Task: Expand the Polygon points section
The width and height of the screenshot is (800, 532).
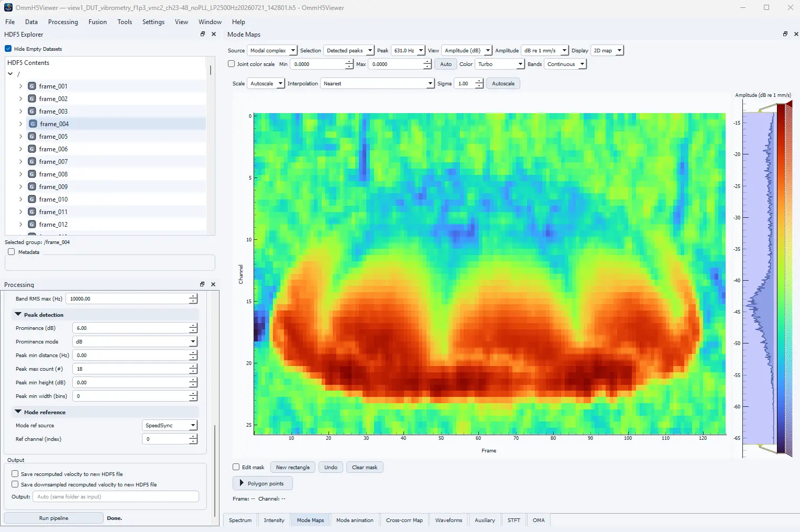Action: pyautogui.click(x=262, y=483)
